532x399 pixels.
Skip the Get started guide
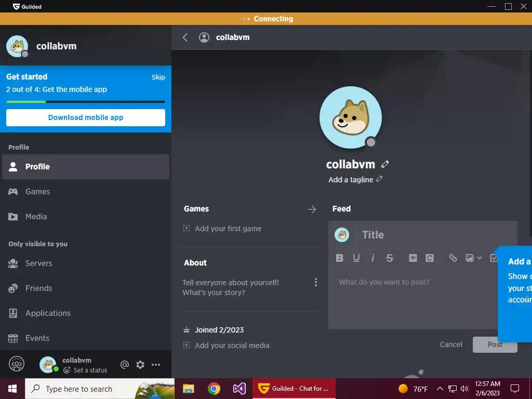click(158, 77)
